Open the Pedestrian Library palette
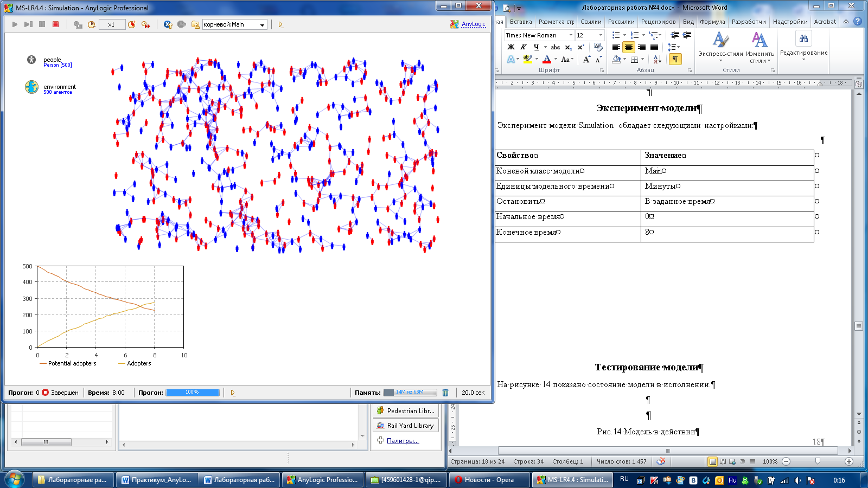This screenshot has width=868, height=488. (x=406, y=411)
